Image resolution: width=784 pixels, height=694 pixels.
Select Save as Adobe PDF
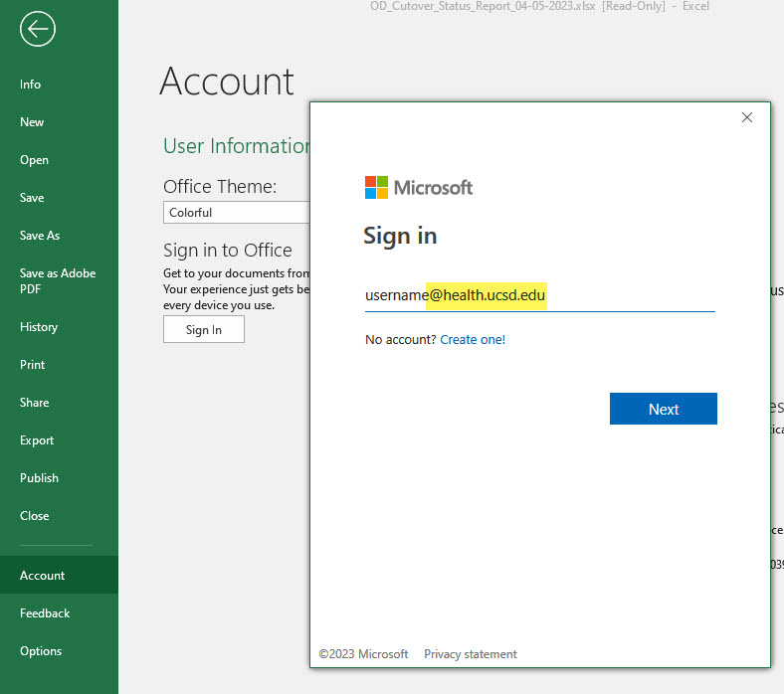[x=59, y=280]
